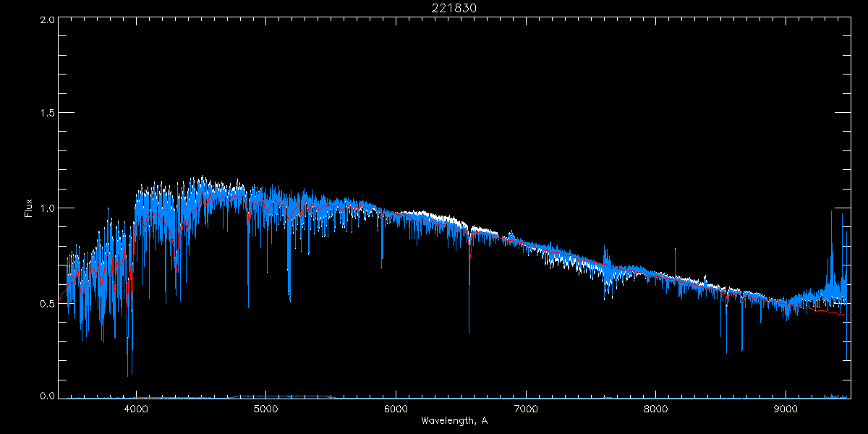Click the plot title 221830
Image resolution: width=868 pixels, height=434 pixels.
[x=454, y=8]
